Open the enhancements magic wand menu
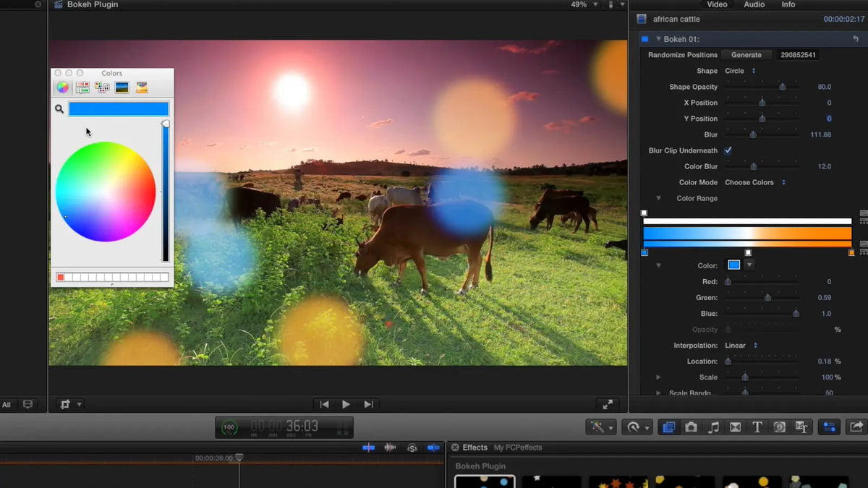This screenshot has height=488, width=868. 602,427
